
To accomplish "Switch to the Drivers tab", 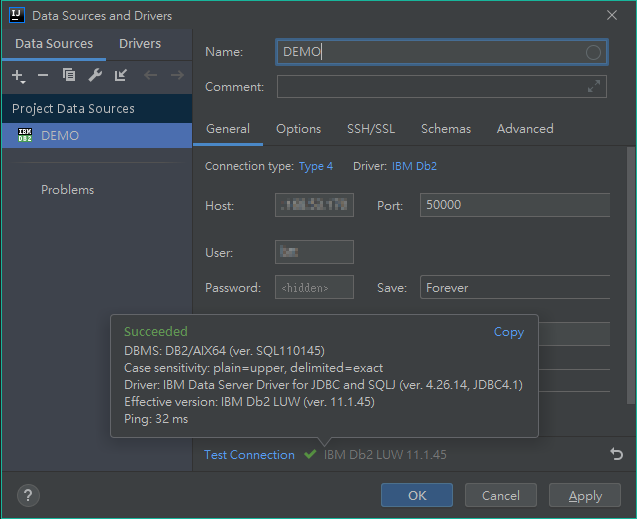I will 140,44.
